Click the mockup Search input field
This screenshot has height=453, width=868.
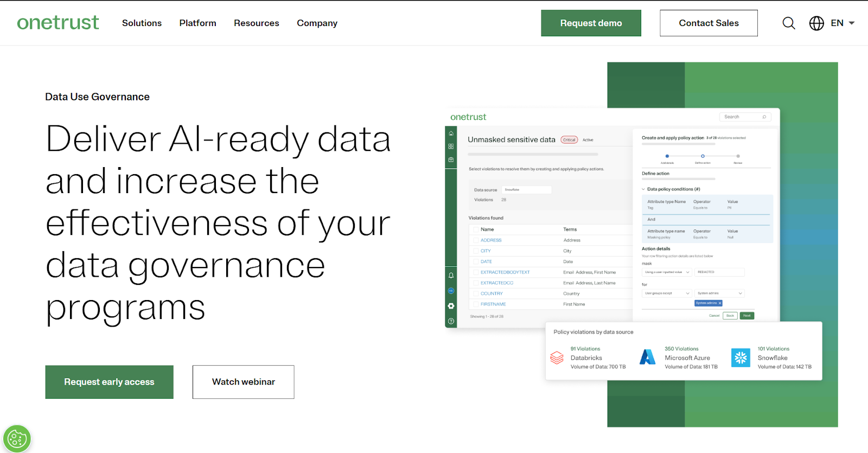[745, 117]
